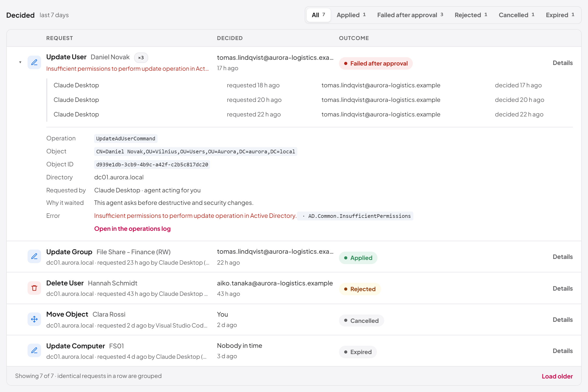
Task: Open Details for Move Object Clara Rossi
Action: [x=563, y=320]
